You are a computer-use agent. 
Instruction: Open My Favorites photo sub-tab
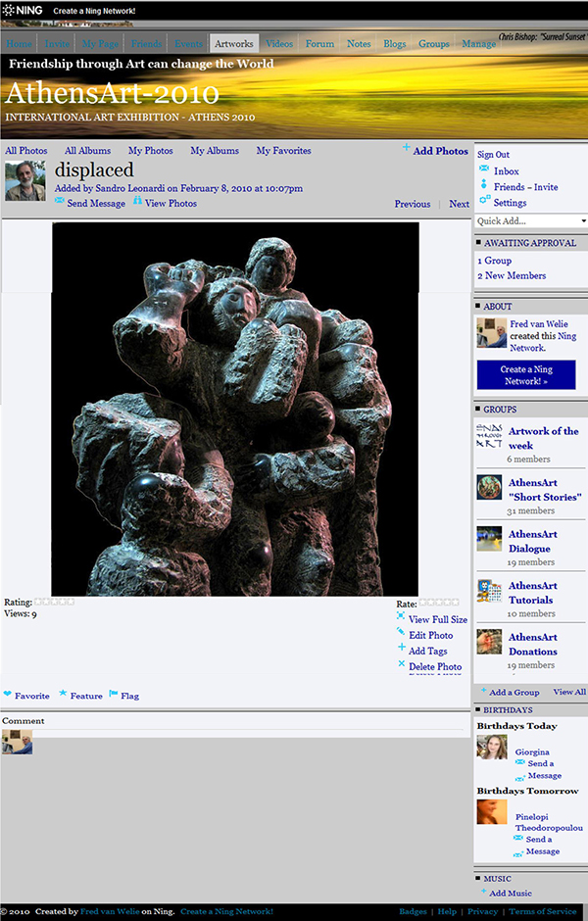click(284, 150)
